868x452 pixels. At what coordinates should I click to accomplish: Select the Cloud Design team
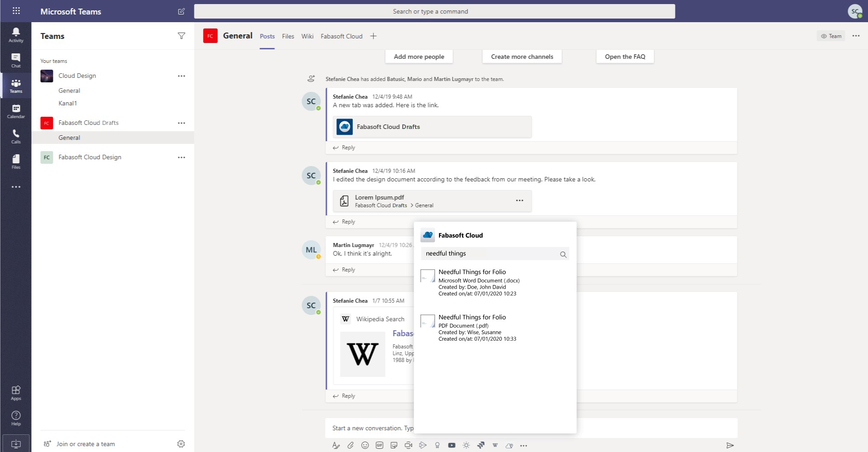(77, 76)
